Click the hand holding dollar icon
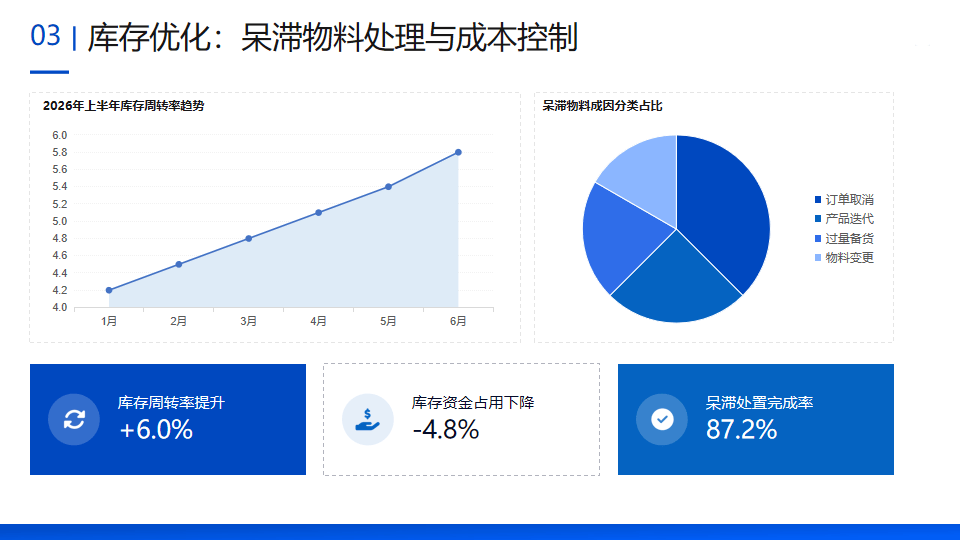The height and width of the screenshot is (540, 960). point(367,419)
